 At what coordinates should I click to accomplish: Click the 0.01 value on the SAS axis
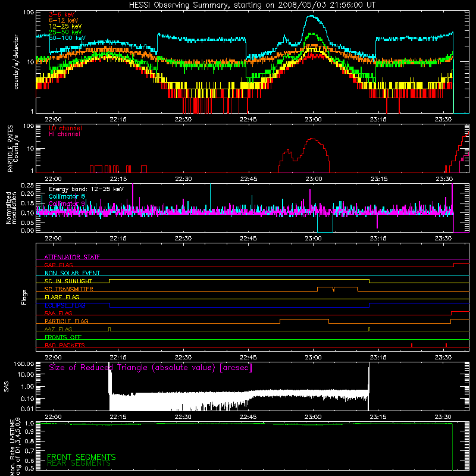click(x=27, y=409)
